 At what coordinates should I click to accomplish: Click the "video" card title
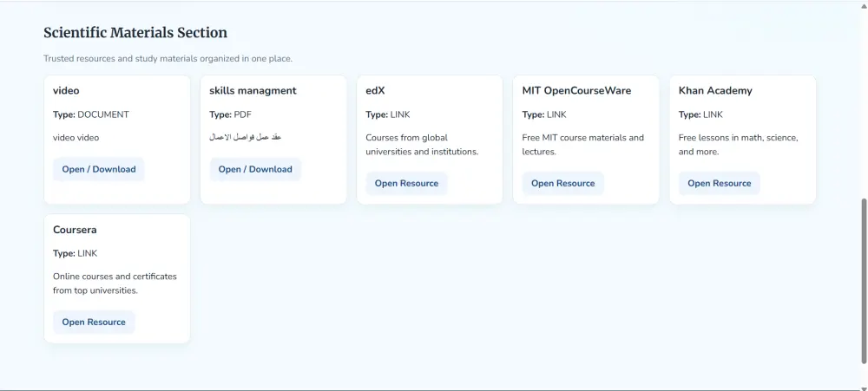[x=67, y=90]
